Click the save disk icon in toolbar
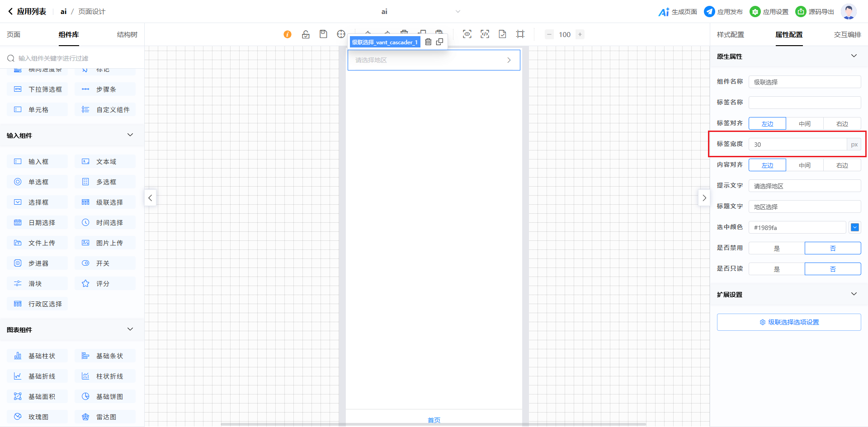 click(x=323, y=34)
